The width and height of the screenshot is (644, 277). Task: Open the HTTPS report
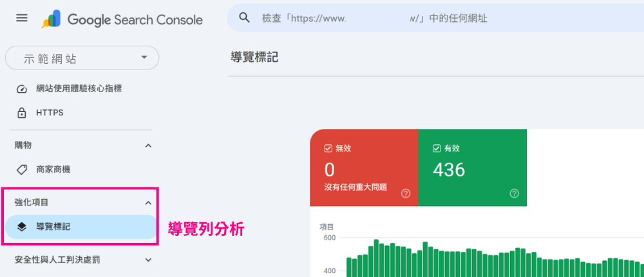click(x=50, y=113)
